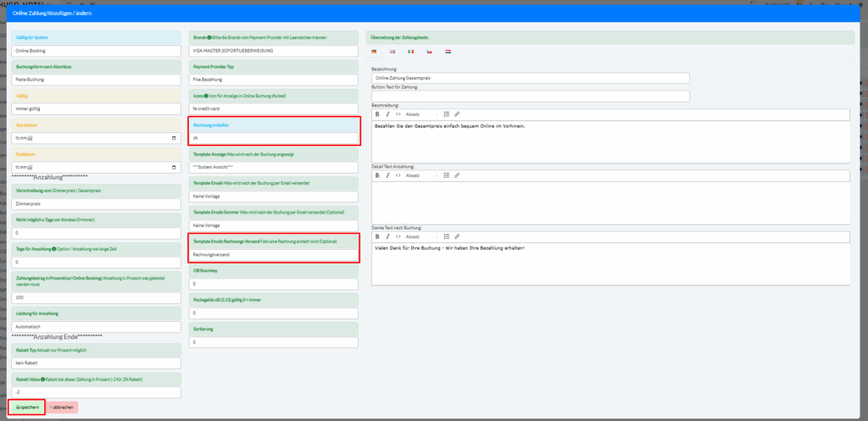
Task: Click the Bezeichnung text field
Action: pos(531,78)
